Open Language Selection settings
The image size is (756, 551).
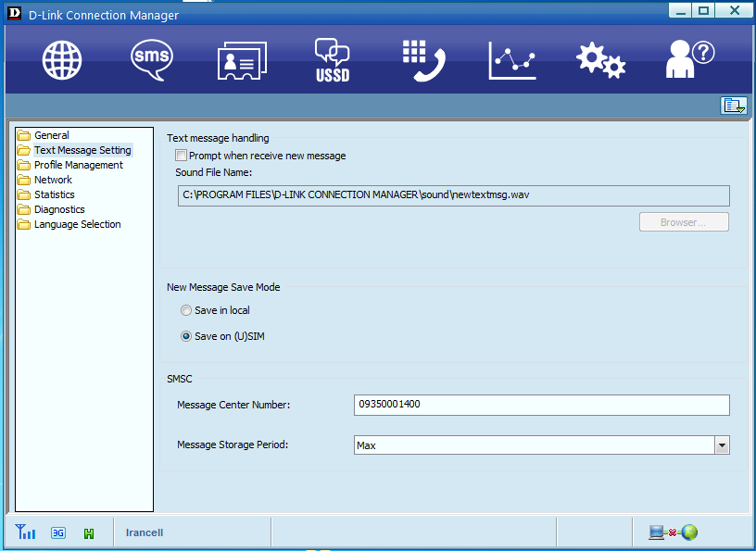[x=78, y=224]
